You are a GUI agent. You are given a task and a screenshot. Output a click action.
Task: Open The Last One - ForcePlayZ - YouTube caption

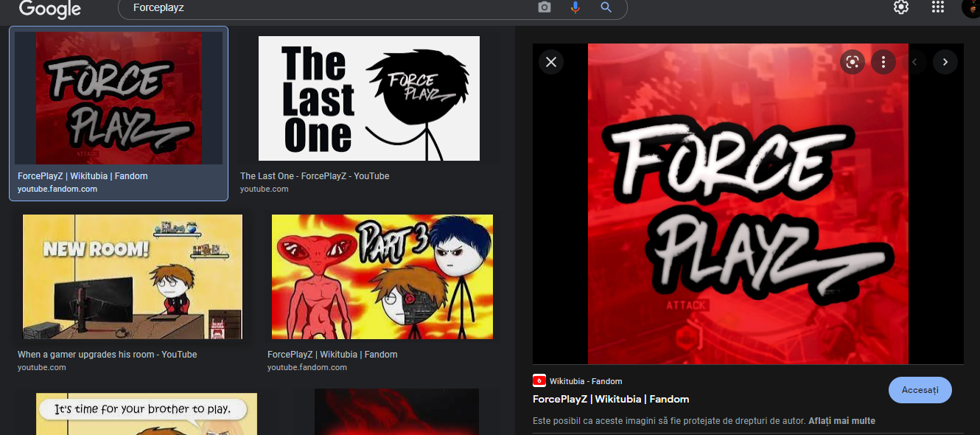click(x=315, y=176)
